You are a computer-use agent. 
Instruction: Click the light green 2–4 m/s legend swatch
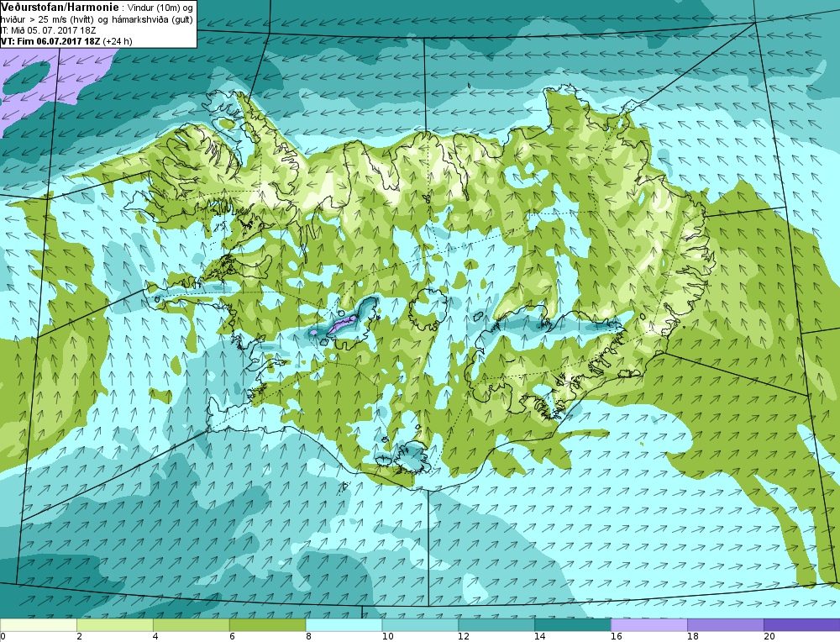pos(114,625)
